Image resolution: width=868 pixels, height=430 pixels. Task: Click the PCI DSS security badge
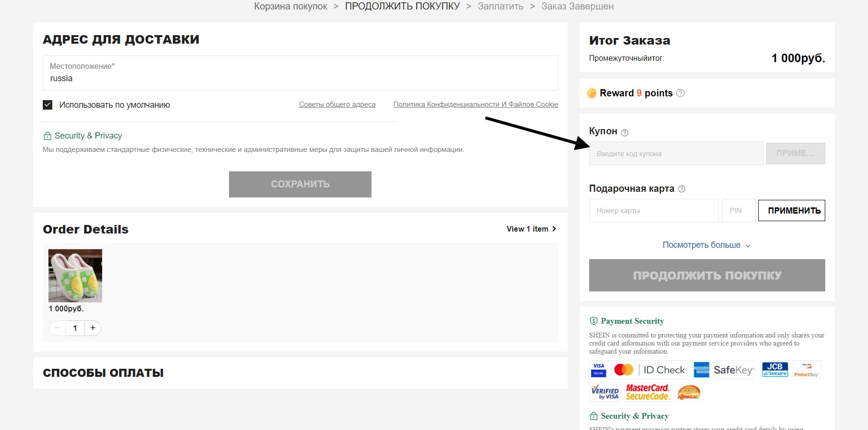[x=689, y=393]
